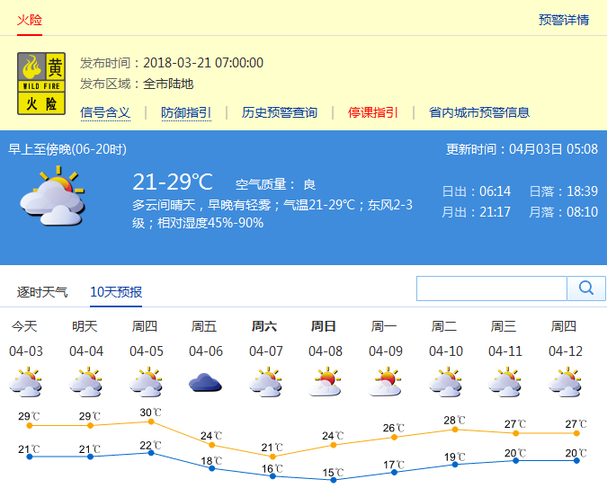Click the 04-09 weather icon
The width and height of the screenshot is (607, 497).
386,381
